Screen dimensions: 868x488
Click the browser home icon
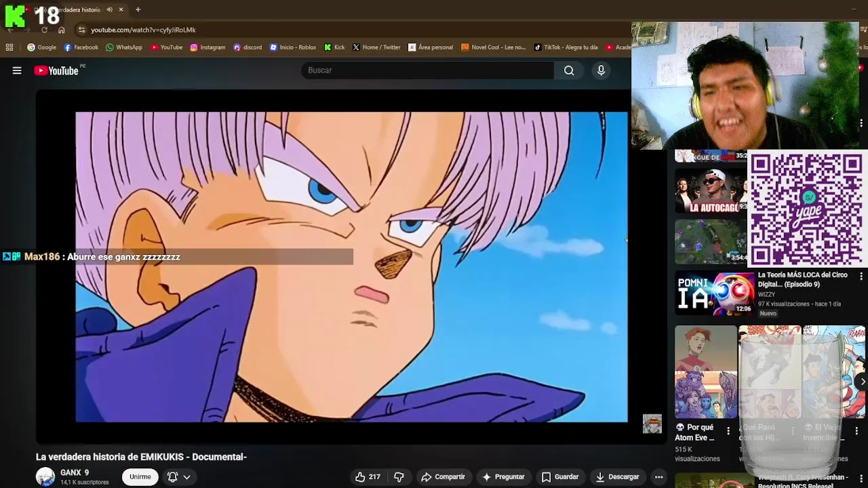coord(62,30)
